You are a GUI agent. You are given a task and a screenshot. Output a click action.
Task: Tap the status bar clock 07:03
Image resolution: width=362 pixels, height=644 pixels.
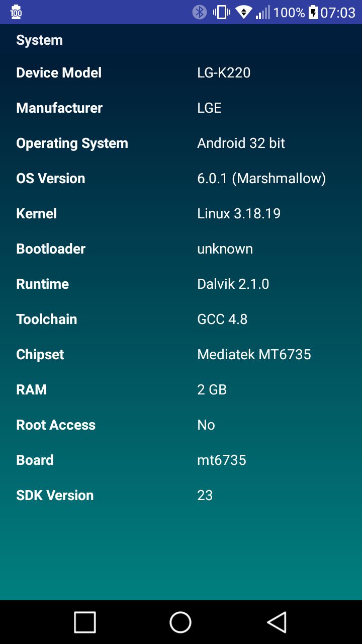(x=338, y=12)
